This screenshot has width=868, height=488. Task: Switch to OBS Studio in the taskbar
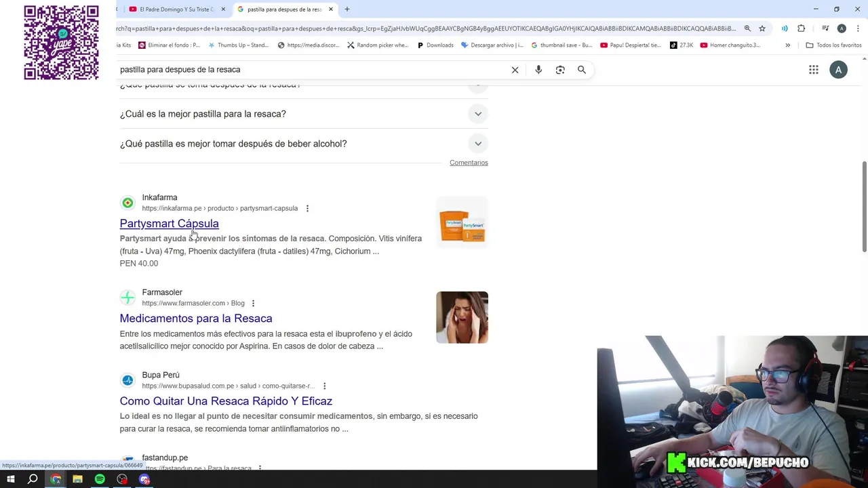[x=122, y=479]
